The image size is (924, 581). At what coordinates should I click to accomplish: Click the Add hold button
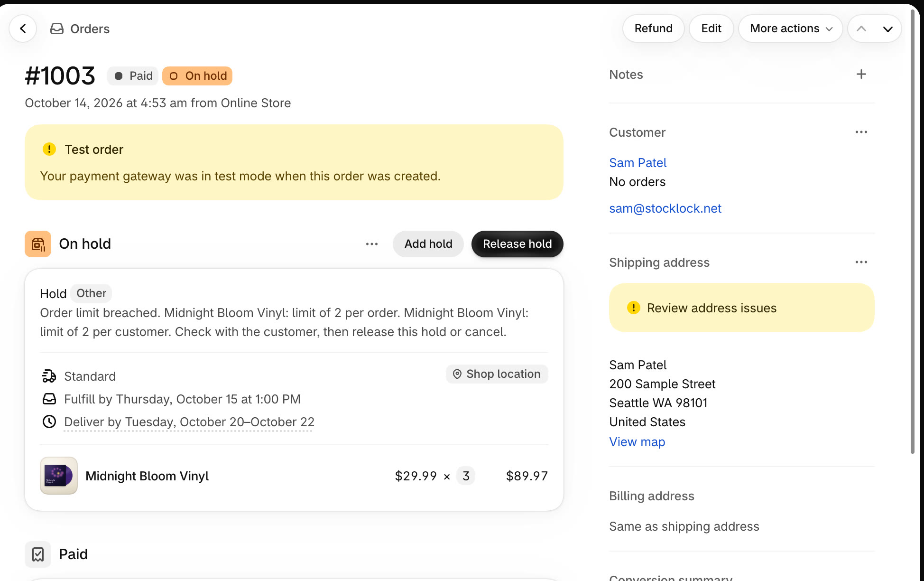click(428, 244)
